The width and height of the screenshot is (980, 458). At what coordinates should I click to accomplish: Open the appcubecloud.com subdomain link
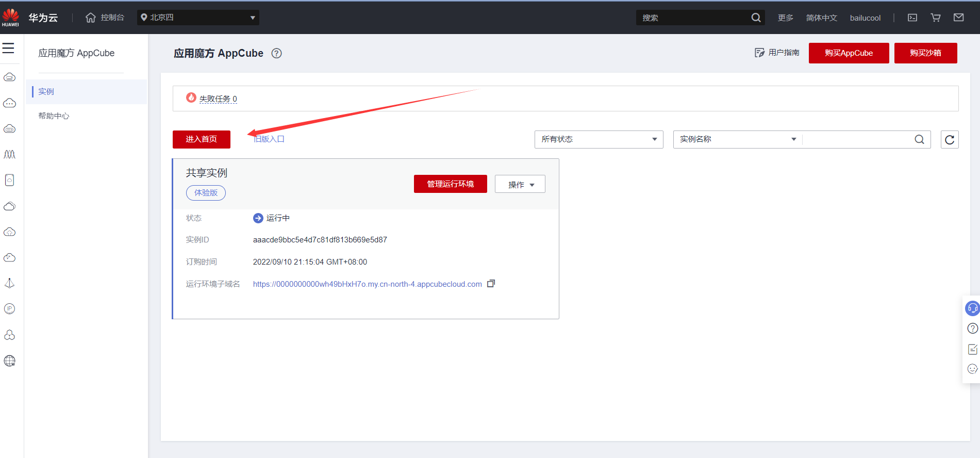[x=368, y=284]
